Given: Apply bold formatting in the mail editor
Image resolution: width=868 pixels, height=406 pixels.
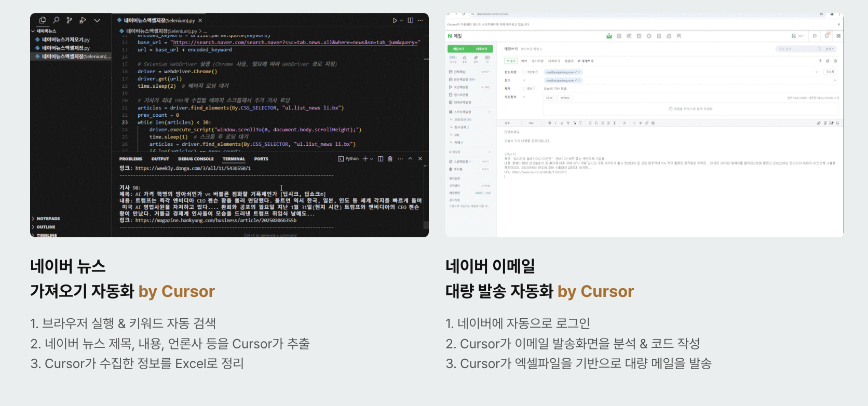Looking at the screenshot, I should pyautogui.click(x=549, y=123).
